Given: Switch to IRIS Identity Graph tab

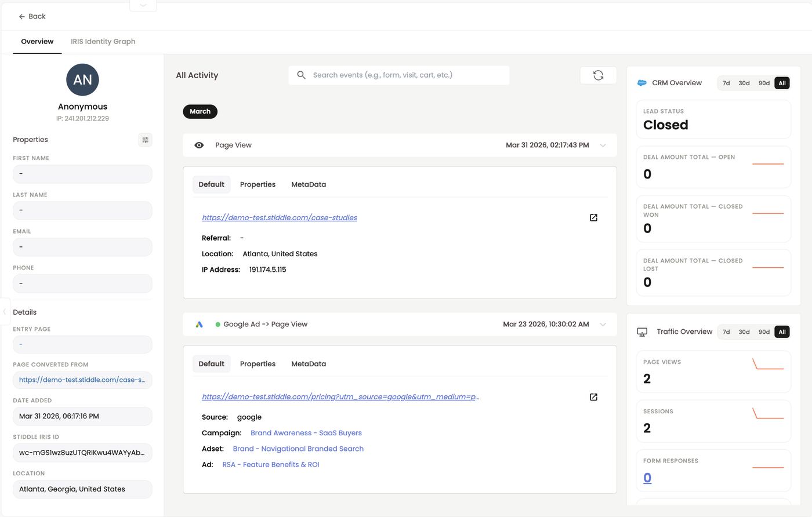Looking at the screenshot, I should coord(103,42).
